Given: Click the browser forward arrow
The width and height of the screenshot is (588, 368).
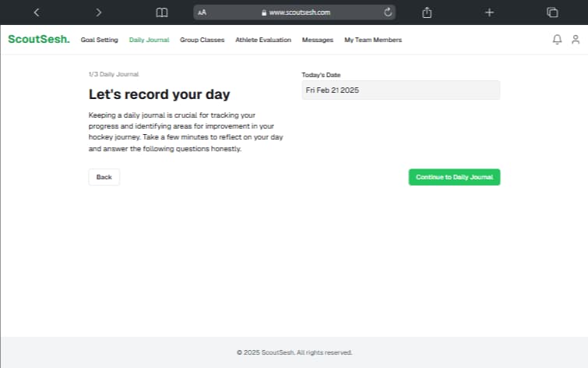Looking at the screenshot, I should [x=98, y=12].
